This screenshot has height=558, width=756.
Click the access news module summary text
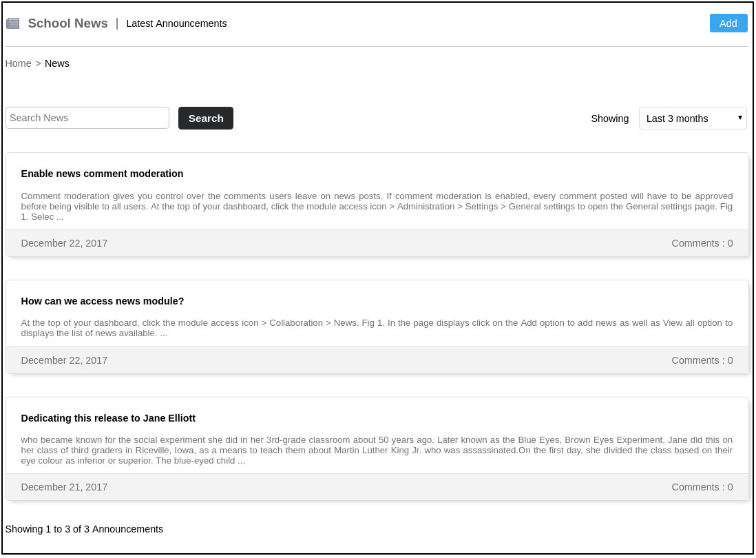coord(377,328)
